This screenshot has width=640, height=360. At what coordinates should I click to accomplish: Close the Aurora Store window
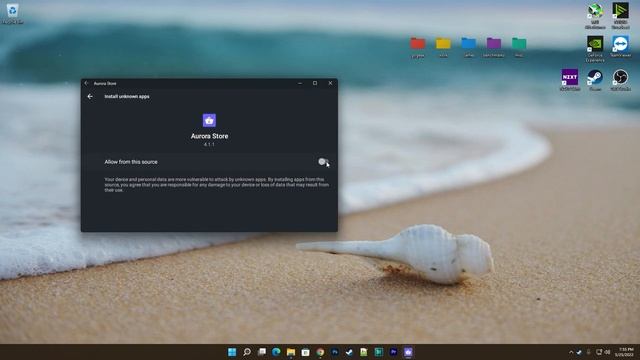(x=330, y=83)
